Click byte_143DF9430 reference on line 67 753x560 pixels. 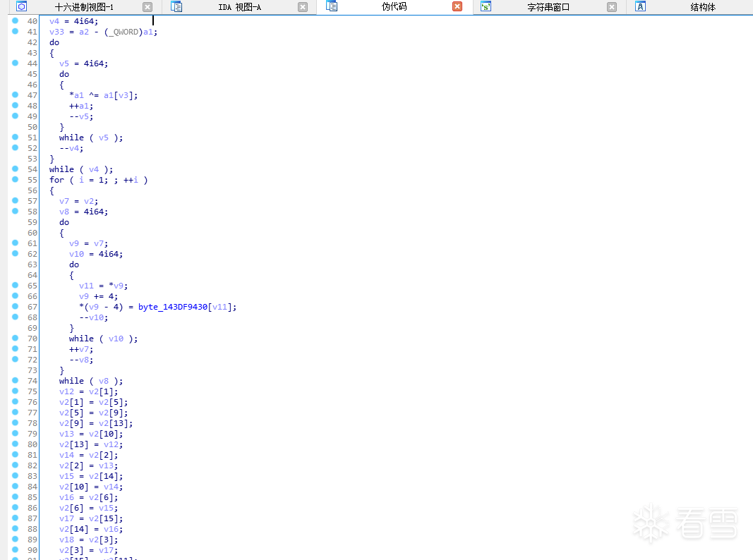tap(173, 307)
